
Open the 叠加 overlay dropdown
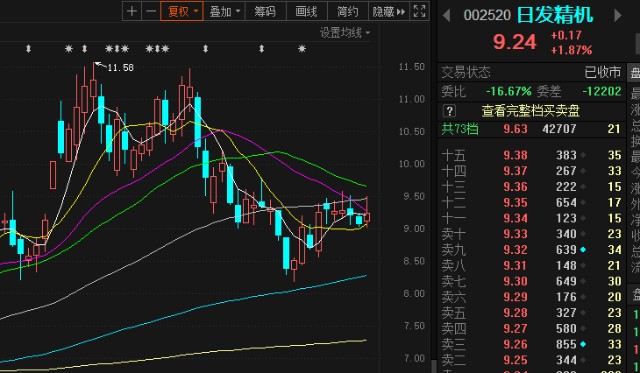(224, 11)
